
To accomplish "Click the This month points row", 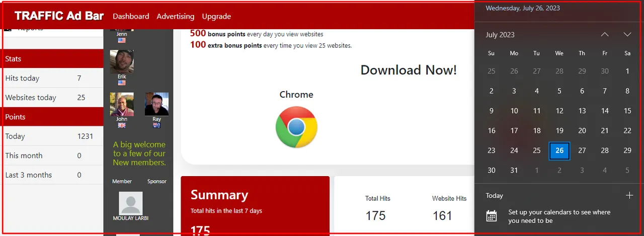I will [52, 155].
